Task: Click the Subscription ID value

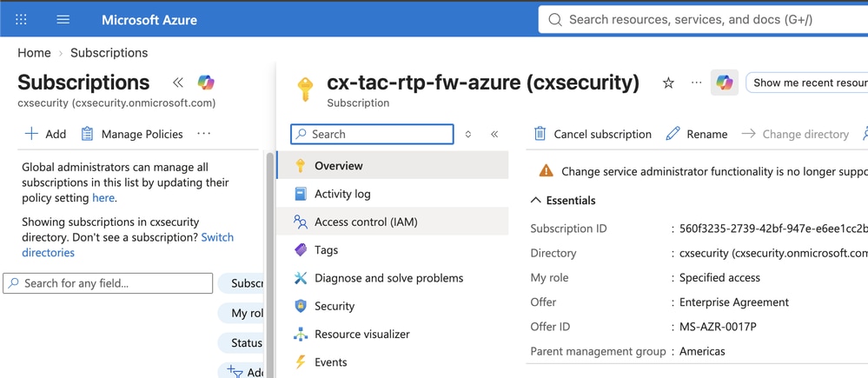Action: (x=773, y=229)
